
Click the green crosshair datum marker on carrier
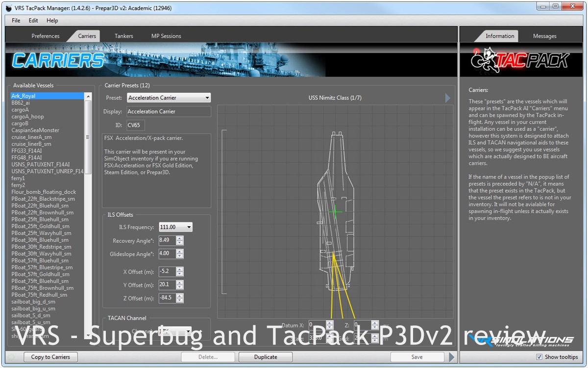(336, 211)
